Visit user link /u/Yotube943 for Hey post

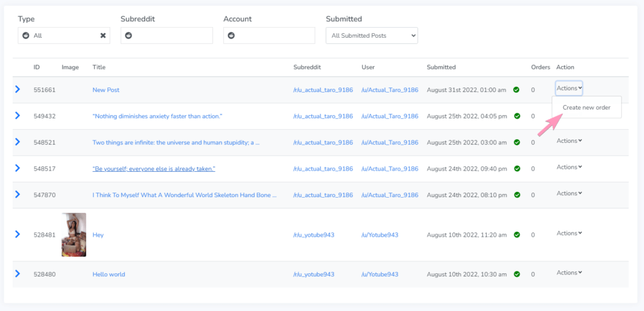379,235
